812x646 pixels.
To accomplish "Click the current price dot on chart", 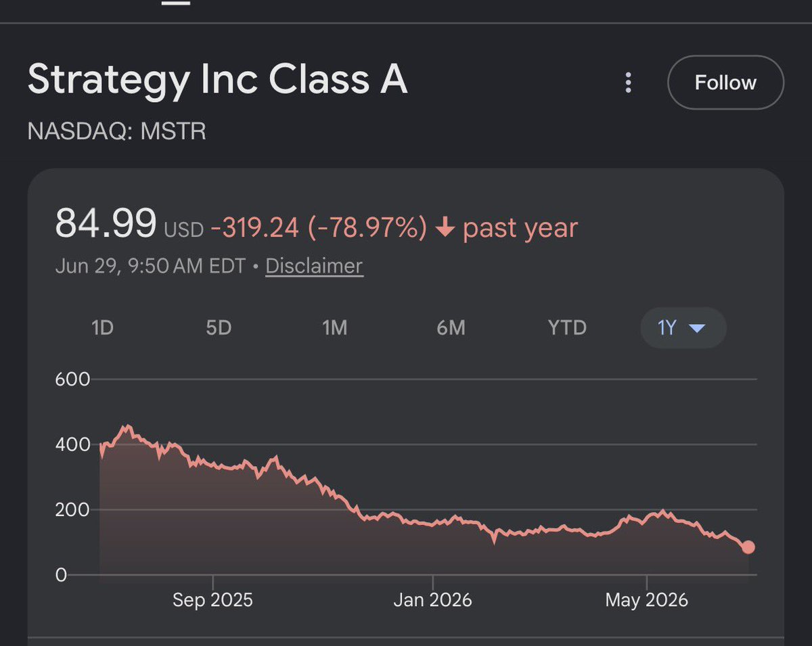I will click(748, 547).
